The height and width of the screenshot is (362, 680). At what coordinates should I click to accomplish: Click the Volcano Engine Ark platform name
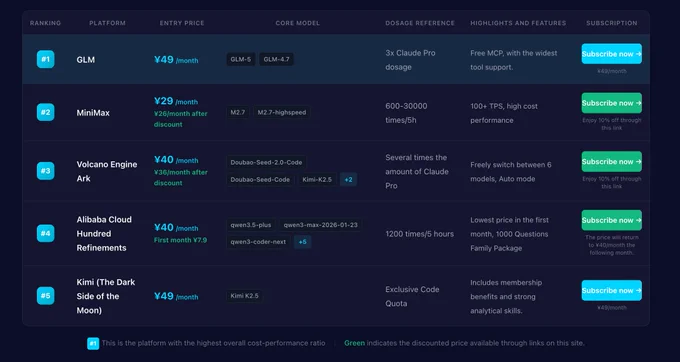(x=107, y=171)
